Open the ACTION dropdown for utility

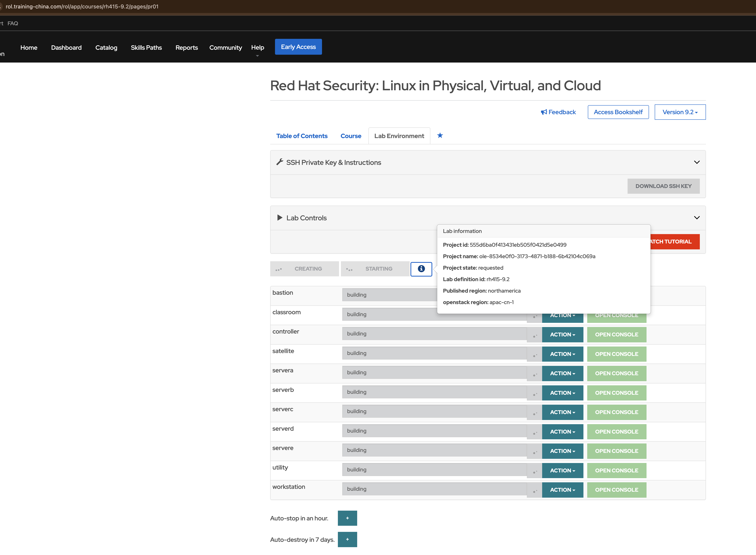[562, 470]
